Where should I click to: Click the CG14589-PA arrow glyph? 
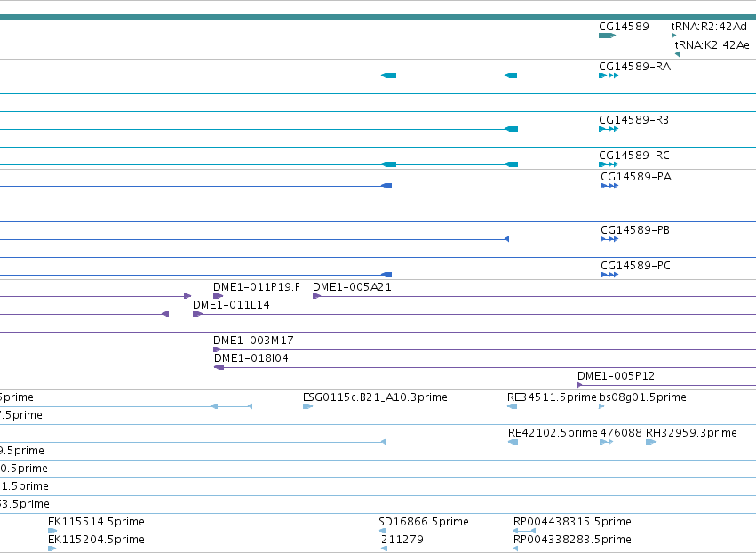point(609,186)
